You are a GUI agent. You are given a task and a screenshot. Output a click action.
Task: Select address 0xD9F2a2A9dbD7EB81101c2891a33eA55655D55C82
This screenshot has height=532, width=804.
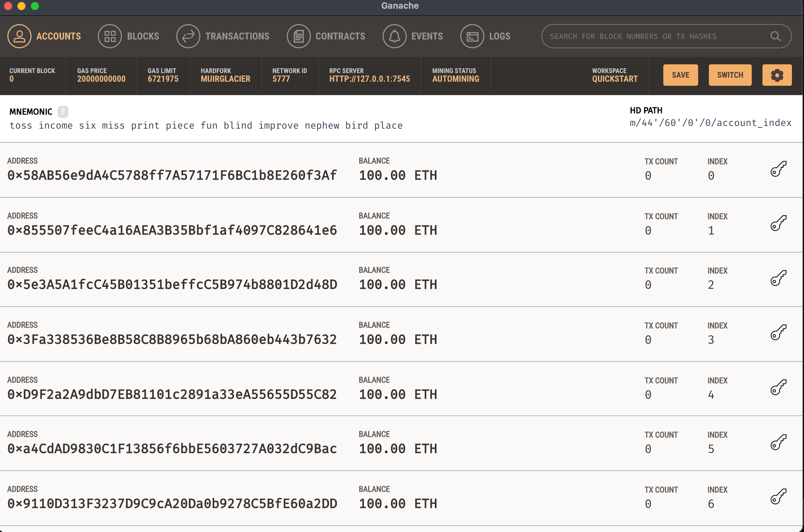(x=172, y=395)
